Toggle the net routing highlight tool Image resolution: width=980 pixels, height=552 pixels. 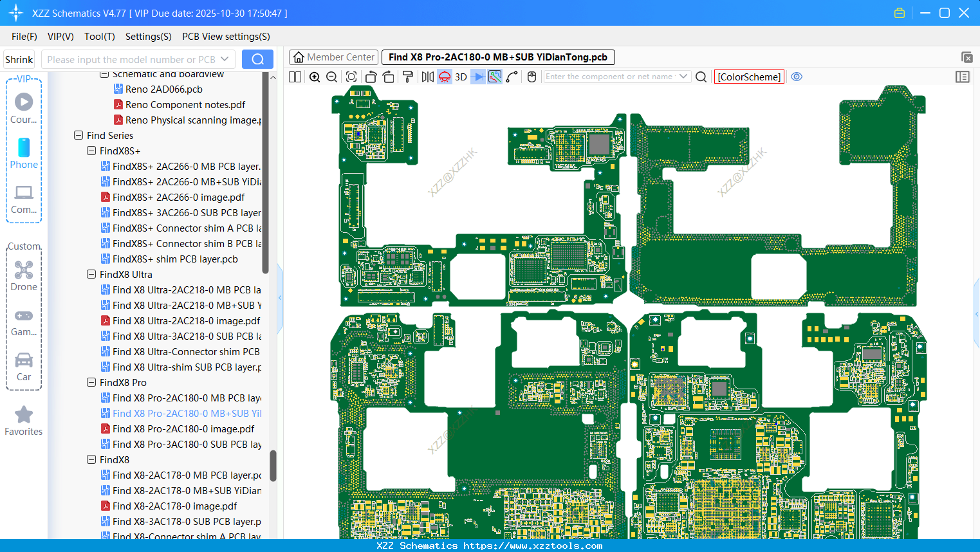point(495,77)
